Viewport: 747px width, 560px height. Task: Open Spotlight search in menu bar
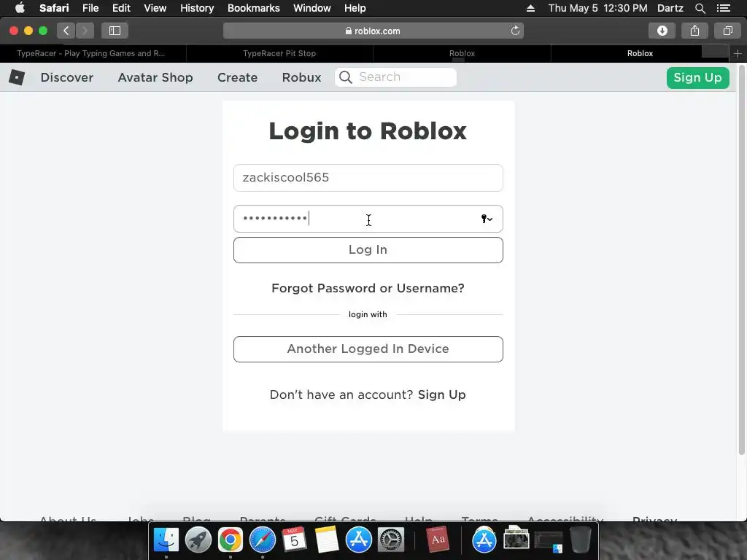coord(700,8)
